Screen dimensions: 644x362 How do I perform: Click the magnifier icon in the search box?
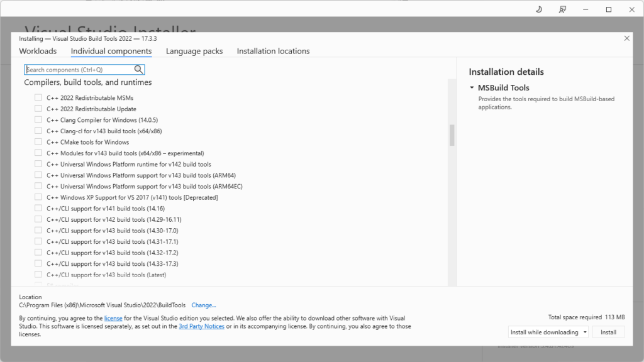(138, 69)
